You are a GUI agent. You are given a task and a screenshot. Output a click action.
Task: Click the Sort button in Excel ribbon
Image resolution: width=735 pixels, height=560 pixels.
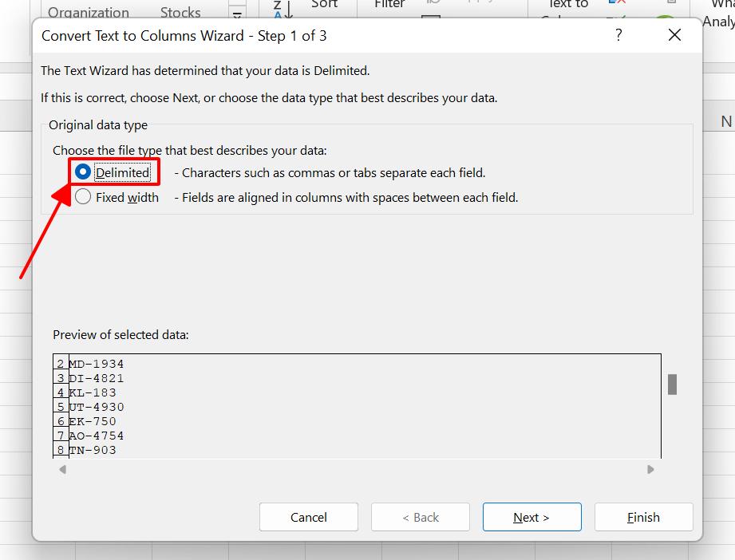coord(324,4)
